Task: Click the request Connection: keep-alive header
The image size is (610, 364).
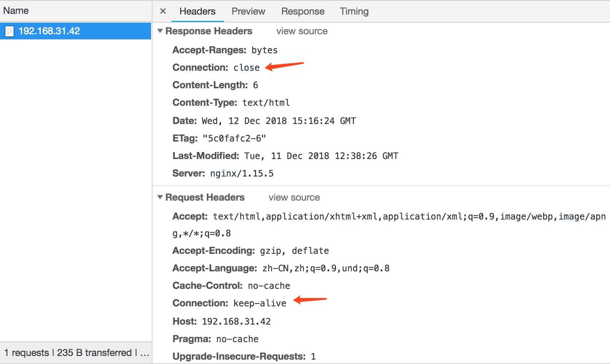Action: click(229, 303)
